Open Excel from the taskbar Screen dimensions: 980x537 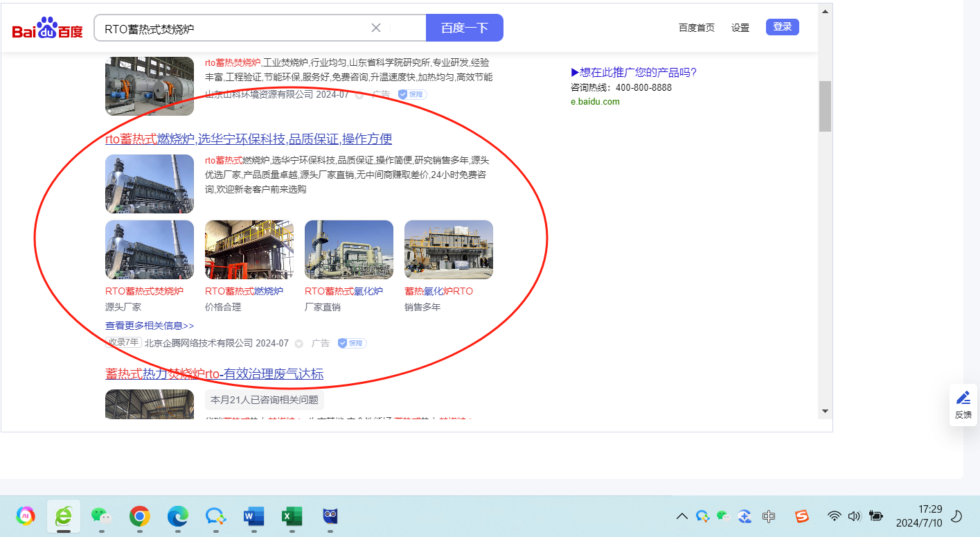coord(292,516)
